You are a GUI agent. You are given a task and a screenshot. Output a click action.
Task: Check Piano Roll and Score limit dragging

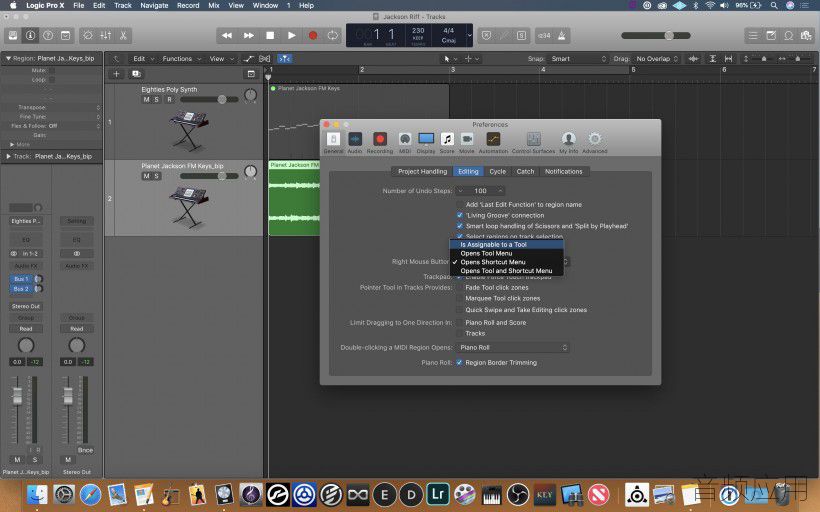coord(460,323)
